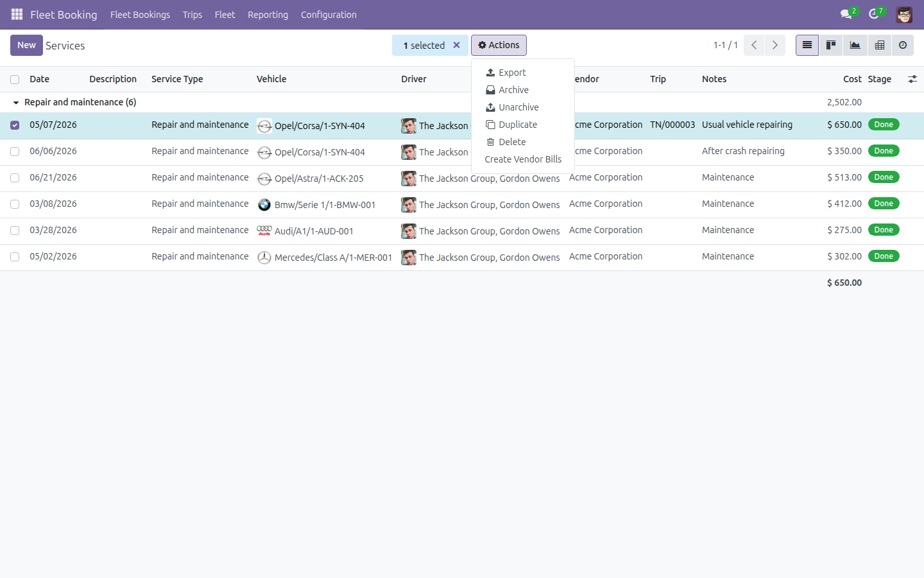The height and width of the screenshot is (578, 924).
Task: Click driver avatar on 03/28/2026 row
Action: [x=409, y=231]
